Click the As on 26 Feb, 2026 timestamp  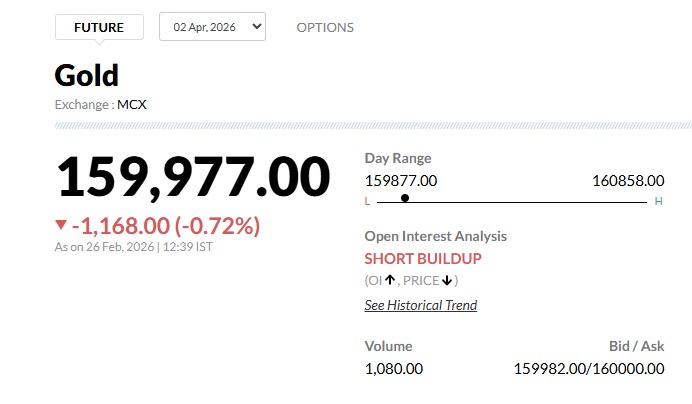(133, 247)
